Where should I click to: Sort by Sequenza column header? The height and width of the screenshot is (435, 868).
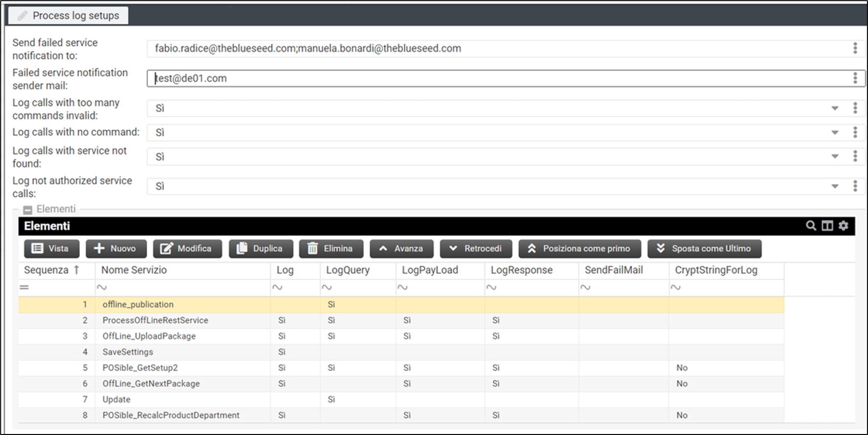[x=46, y=270]
